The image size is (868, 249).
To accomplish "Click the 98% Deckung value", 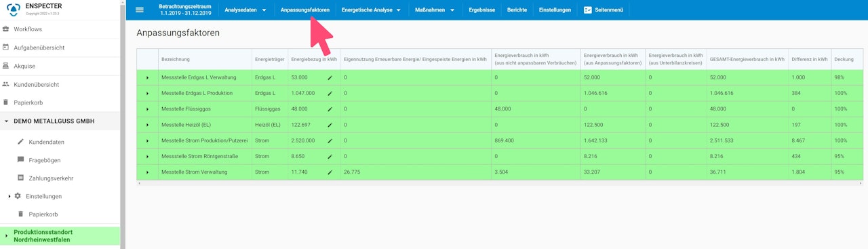I will coord(840,77).
